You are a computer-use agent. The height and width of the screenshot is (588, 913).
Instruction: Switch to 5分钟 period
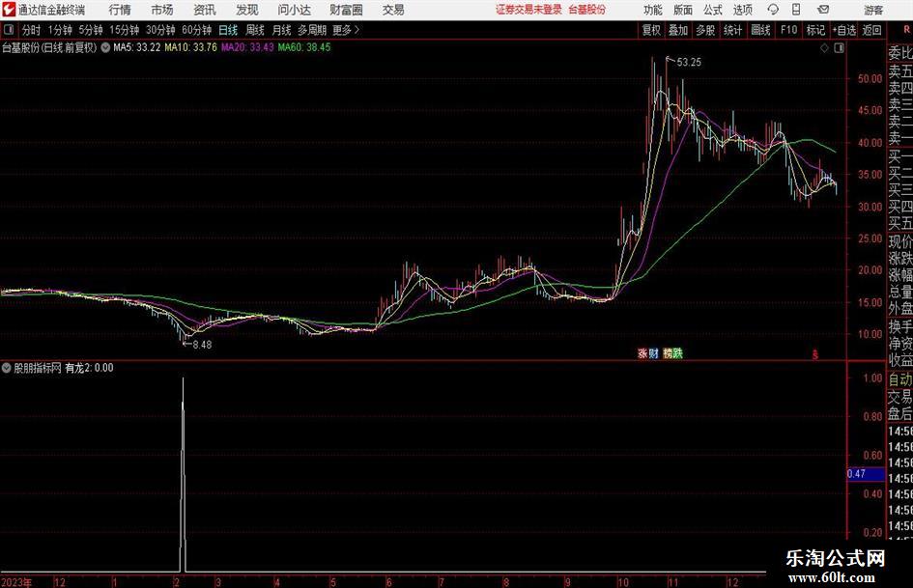tap(91, 30)
